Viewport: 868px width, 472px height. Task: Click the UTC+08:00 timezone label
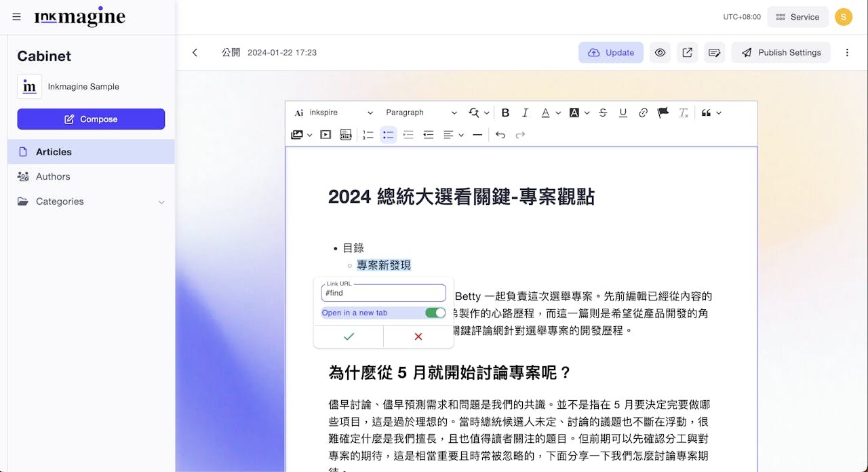click(742, 17)
